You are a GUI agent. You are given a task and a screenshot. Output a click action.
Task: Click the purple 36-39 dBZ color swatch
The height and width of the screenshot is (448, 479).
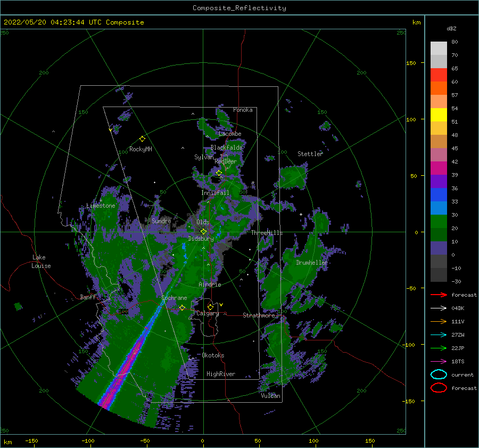coord(439,181)
